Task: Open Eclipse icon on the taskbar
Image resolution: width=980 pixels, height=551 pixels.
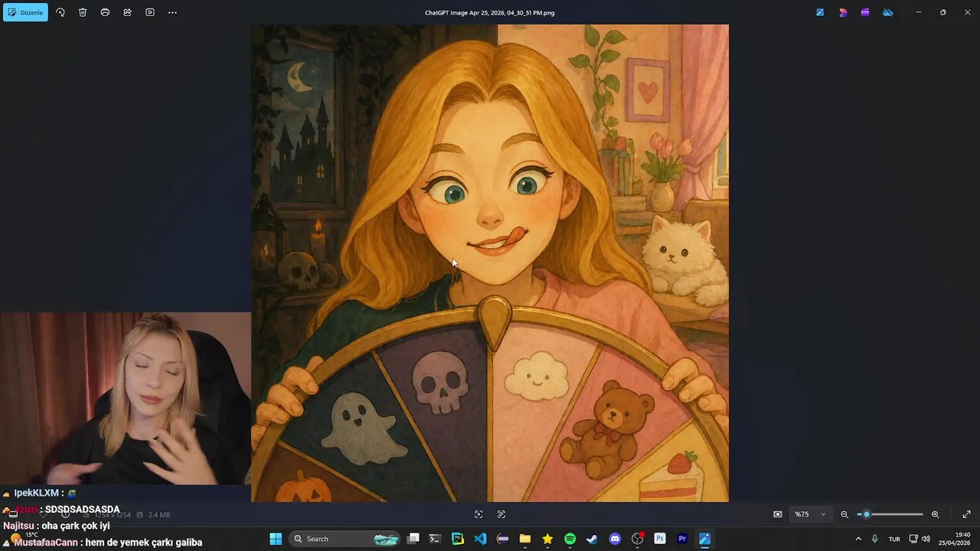Action: (x=503, y=539)
